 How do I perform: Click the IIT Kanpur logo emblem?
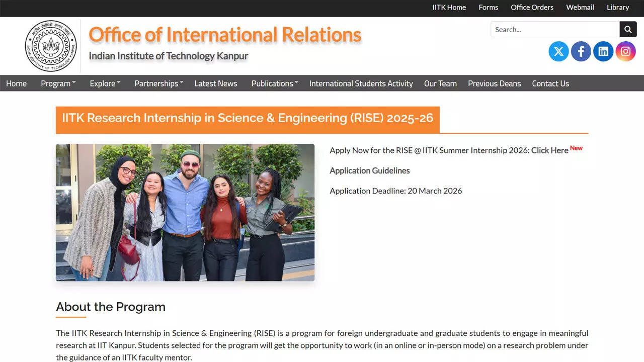point(51,46)
